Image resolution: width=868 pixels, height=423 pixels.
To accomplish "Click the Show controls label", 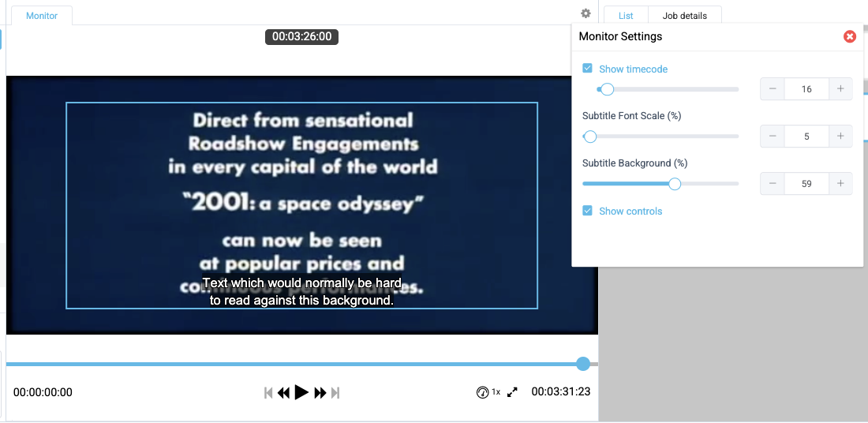I will coord(630,211).
